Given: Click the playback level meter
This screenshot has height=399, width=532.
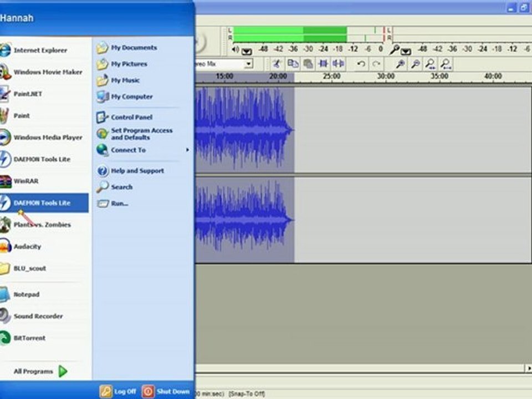Looking at the screenshot, I should [x=309, y=34].
